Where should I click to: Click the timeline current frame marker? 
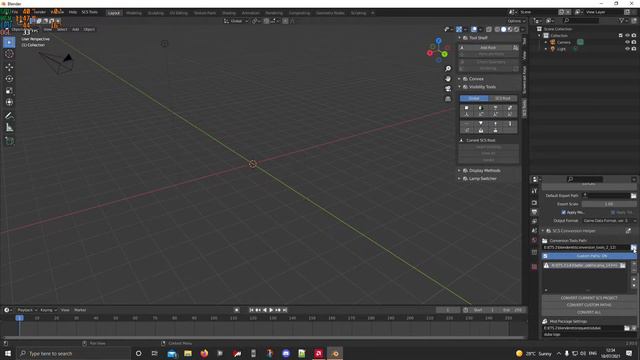click(19, 318)
